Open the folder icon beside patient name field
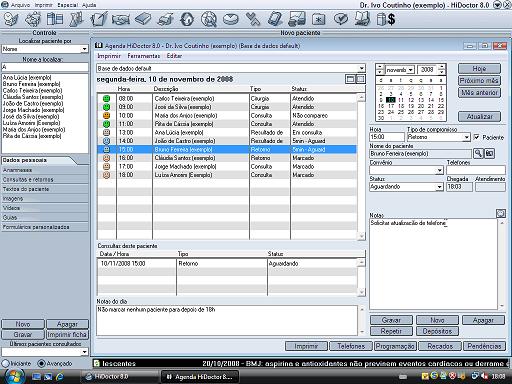Viewport: 512px width, 384px height. [x=489, y=153]
